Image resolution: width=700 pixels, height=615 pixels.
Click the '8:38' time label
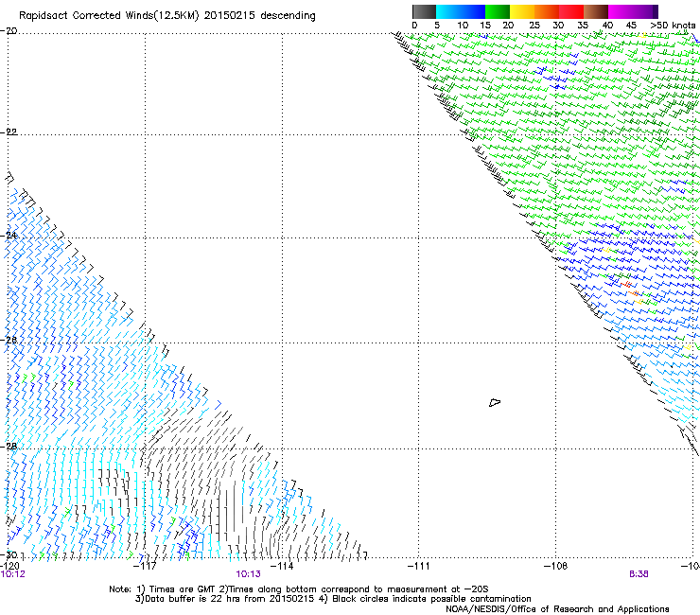[639, 574]
